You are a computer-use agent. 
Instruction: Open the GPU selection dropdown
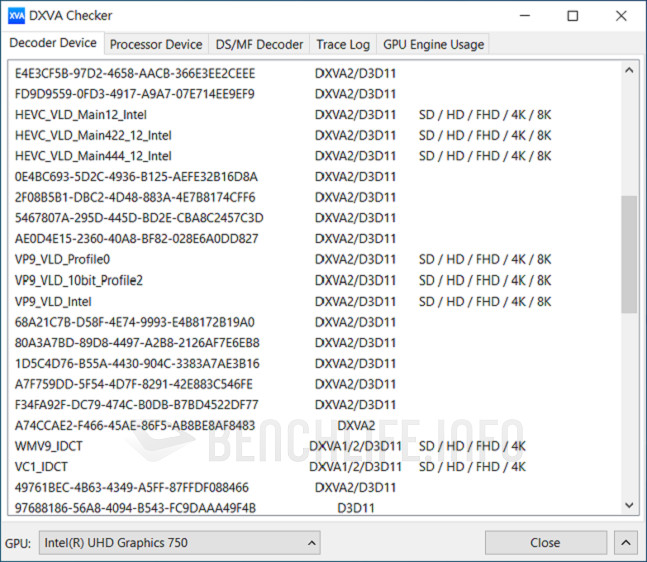pyautogui.click(x=180, y=543)
